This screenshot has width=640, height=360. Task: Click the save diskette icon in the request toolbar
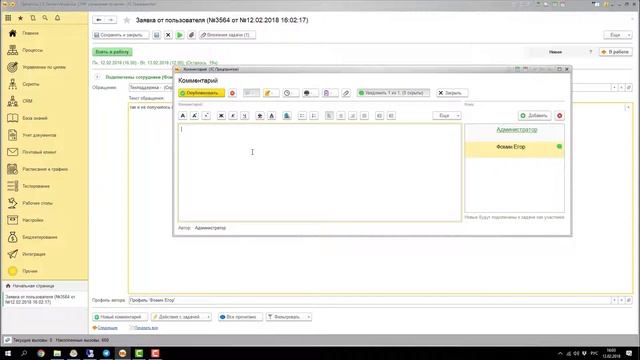pyautogui.click(x=156, y=35)
